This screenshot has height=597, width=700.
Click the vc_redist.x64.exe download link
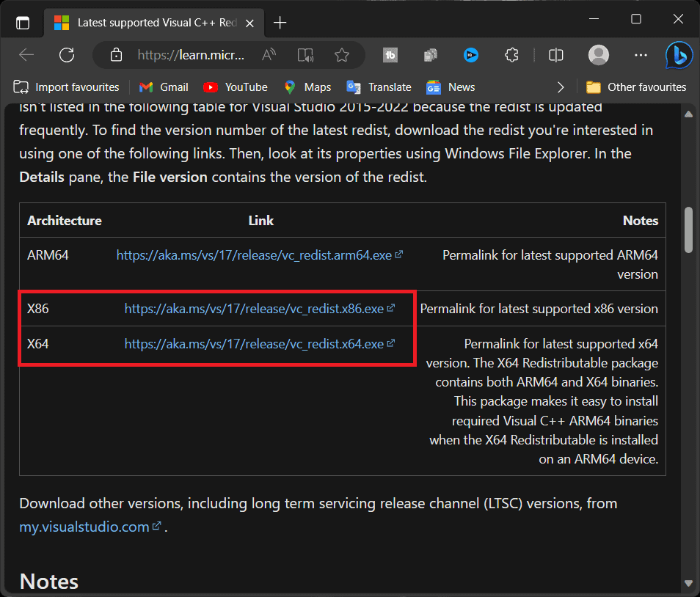[254, 343]
